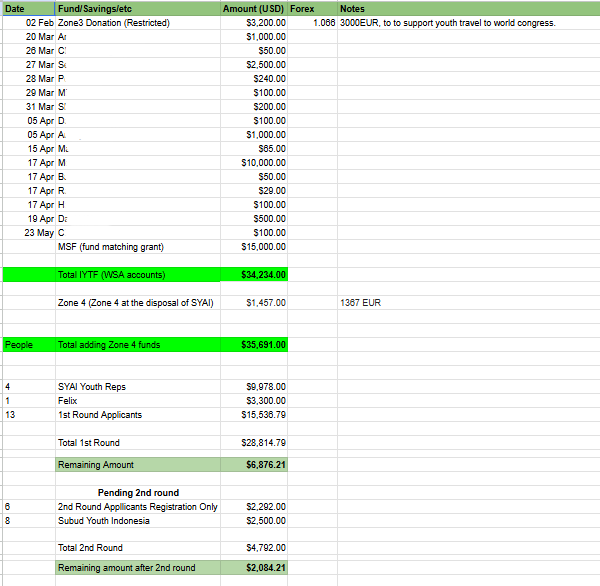Screen dimensions: 600x586
Task: Select the $29.00 amount cell
Action: (254, 191)
